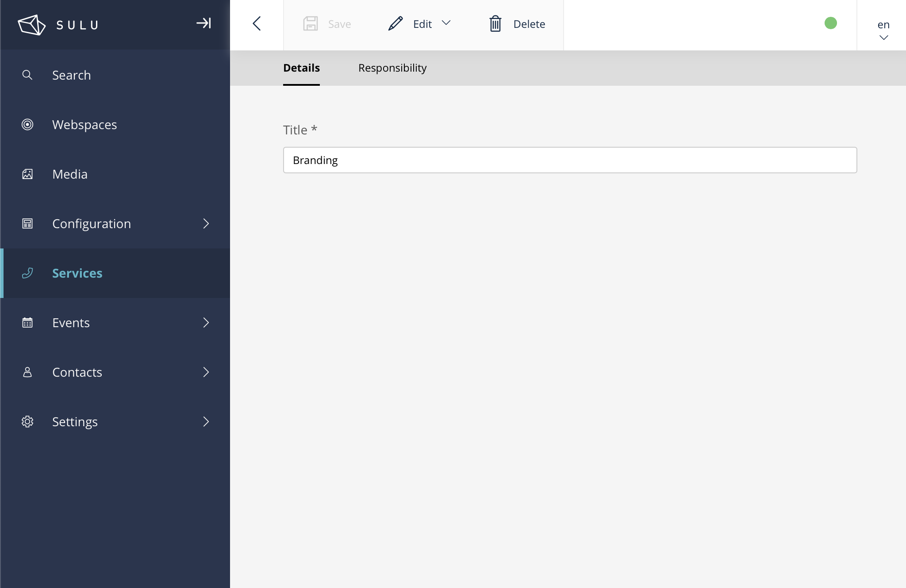The image size is (906, 588).
Task: Expand the Contacts submenu arrow
Action: (x=206, y=372)
